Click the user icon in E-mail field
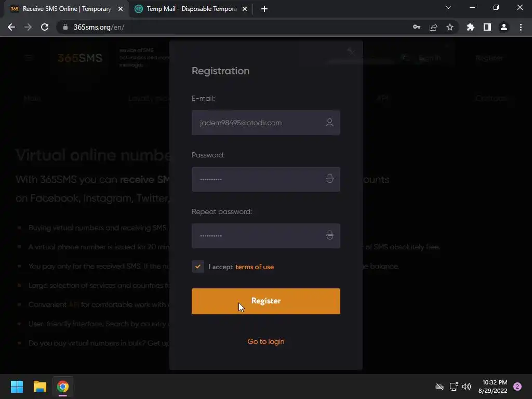Image resolution: width=532 pixels, height=399 pixels. [329, 123]
